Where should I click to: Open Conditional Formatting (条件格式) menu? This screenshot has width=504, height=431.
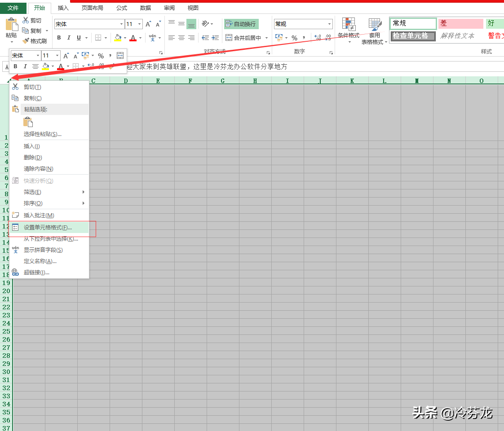coord(349,31)
